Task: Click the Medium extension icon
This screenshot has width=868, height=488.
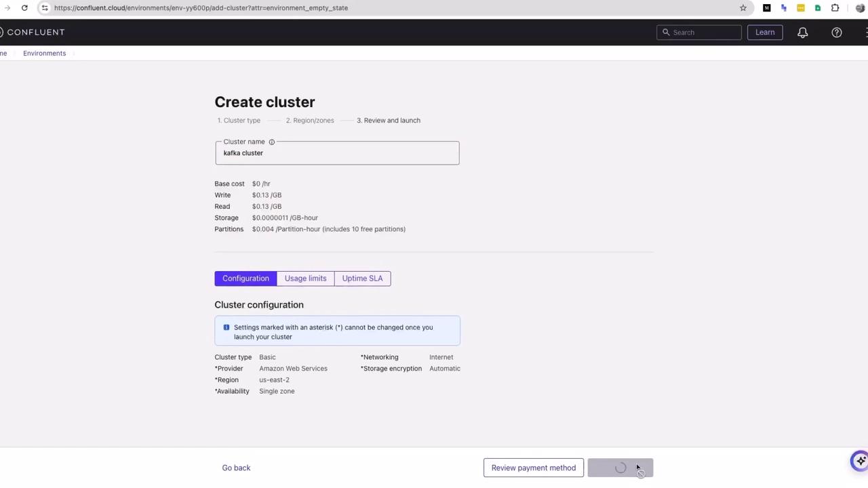Action: pos(766,8)
